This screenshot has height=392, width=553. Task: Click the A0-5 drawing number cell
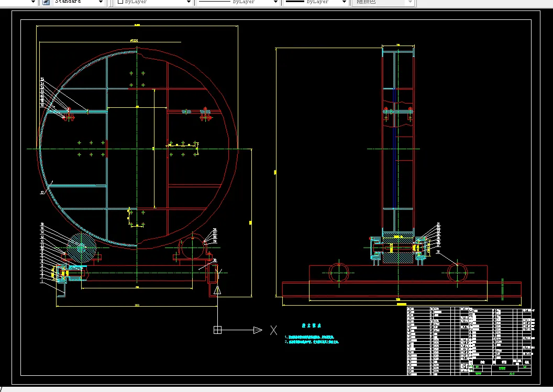[x=512, y=374]
